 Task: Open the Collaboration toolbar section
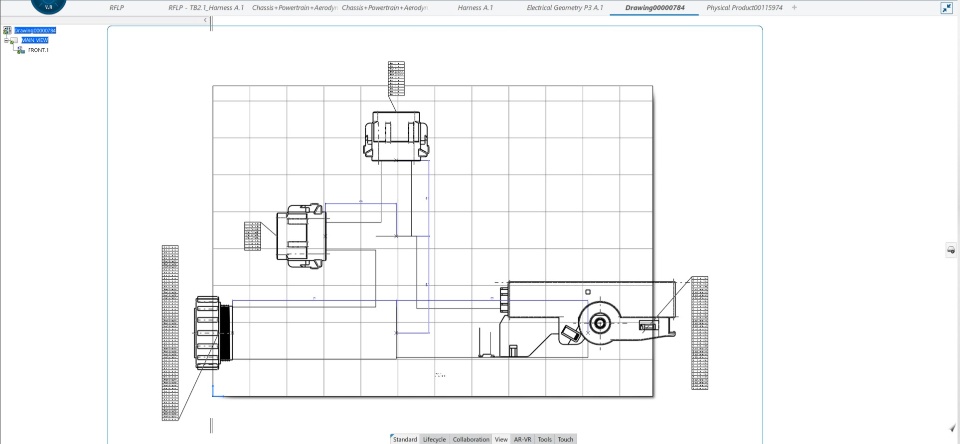[471, 439]
